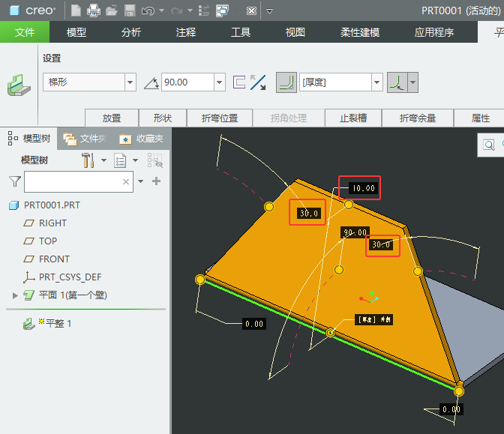Toggle the inside radius dimension icon
Screen dimensions: 504x434
397,82
